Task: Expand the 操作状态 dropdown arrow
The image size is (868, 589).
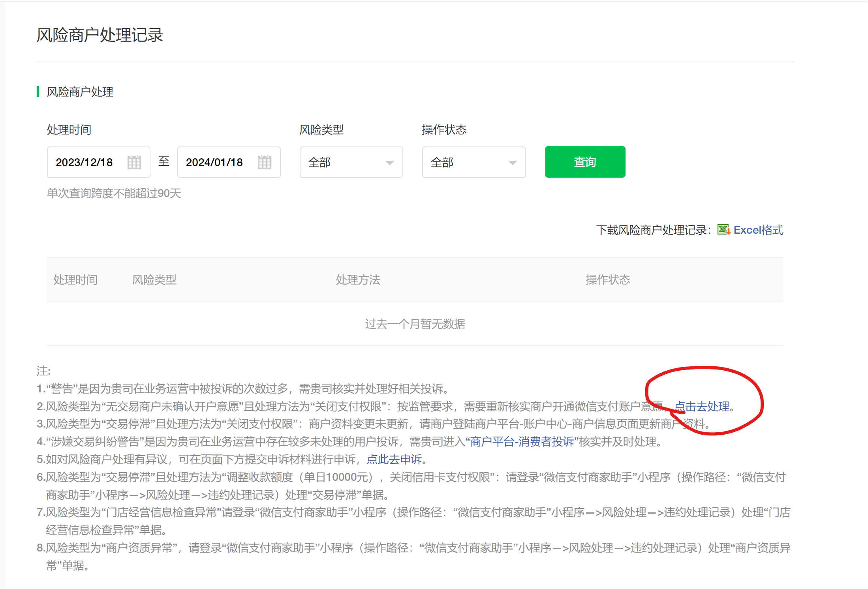Action: [x=512, y=163]
